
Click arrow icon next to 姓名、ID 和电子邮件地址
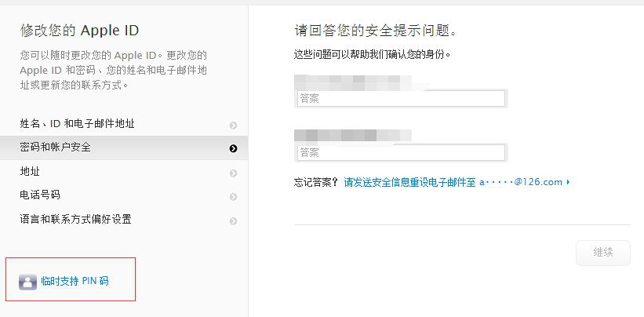point(233,125)
